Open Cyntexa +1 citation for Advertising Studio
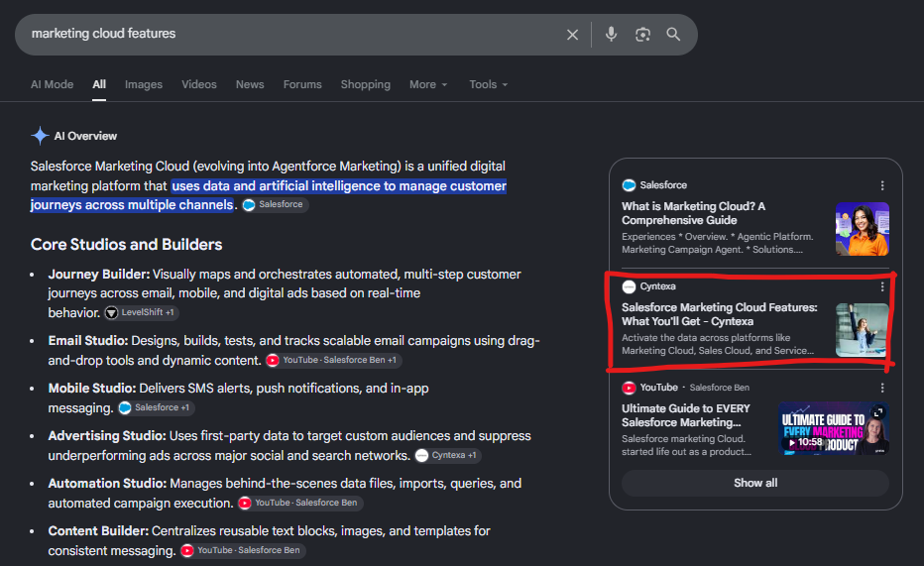The image size is (924, 566). coord(447,455)
